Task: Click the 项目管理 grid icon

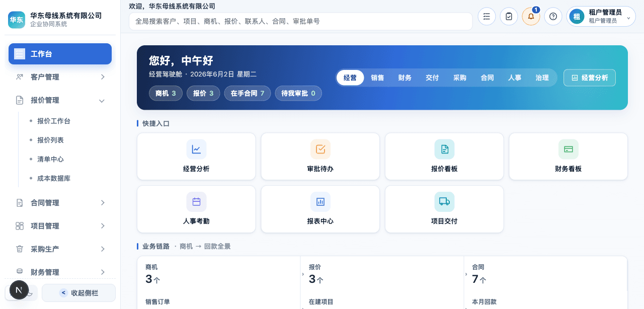Action: (20, 226)
